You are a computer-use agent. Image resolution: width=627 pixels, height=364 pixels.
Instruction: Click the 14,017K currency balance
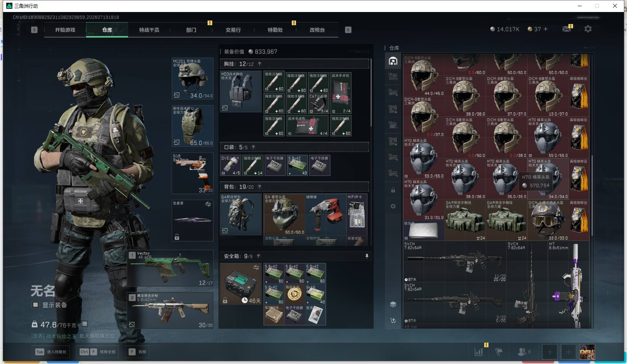[504, 29]
